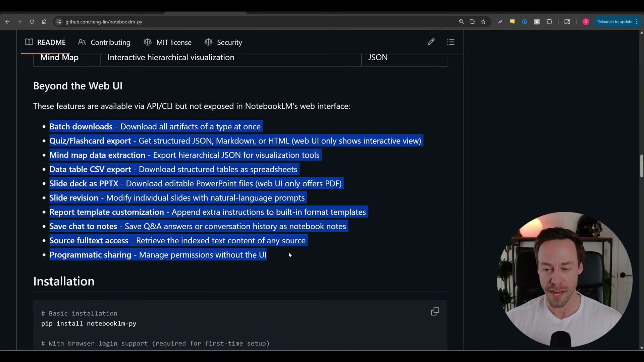The image size is (644, 362).
Task: Go back to the previous page
Action: click(7, 22)
